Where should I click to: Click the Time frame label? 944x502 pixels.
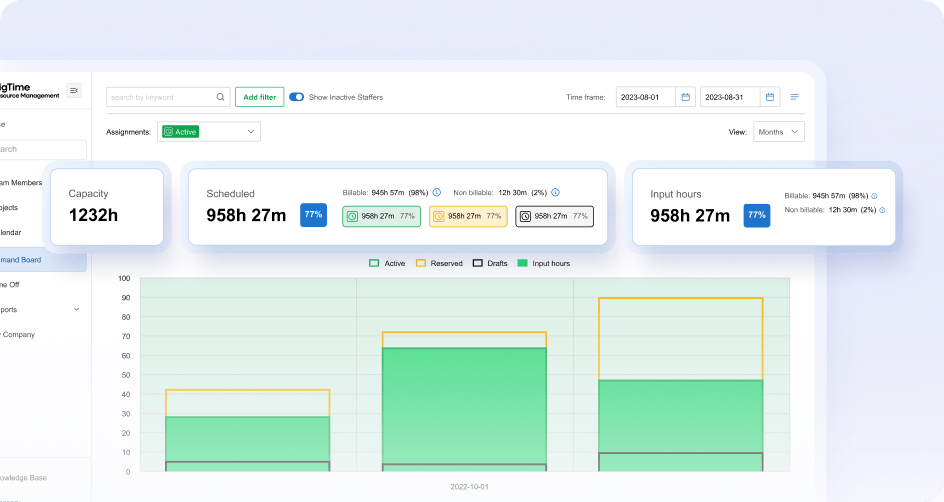pos(586,97)
